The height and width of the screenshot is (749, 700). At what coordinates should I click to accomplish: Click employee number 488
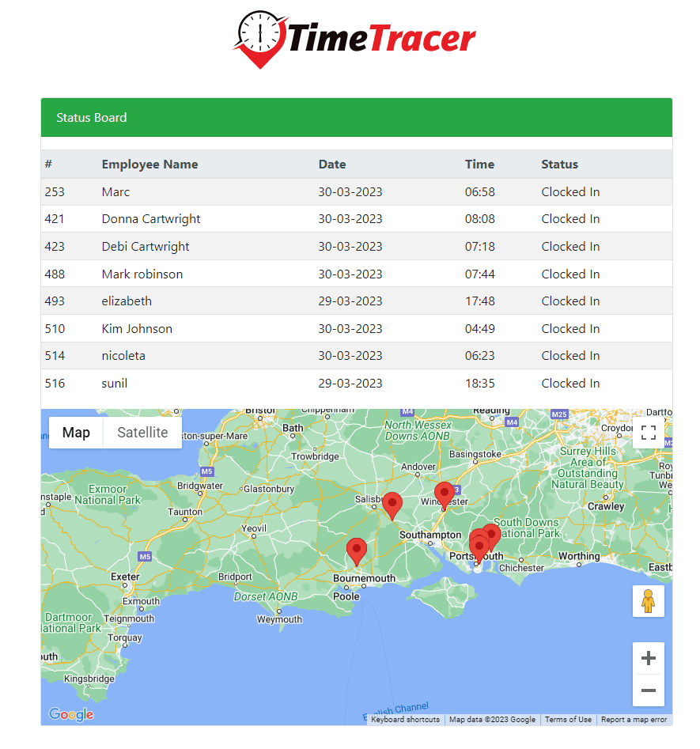pyautogui.click(x=55, y=274)
